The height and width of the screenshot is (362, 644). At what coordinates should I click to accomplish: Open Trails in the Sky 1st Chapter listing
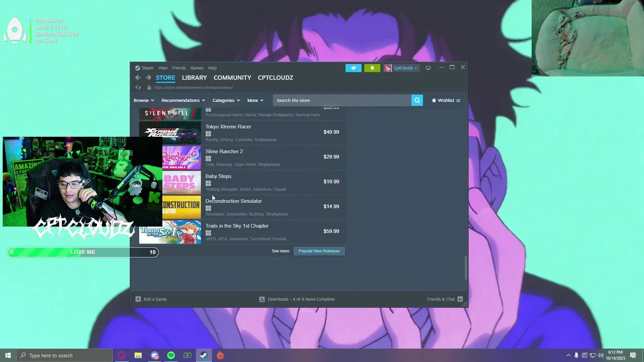[x=243, y=231]
